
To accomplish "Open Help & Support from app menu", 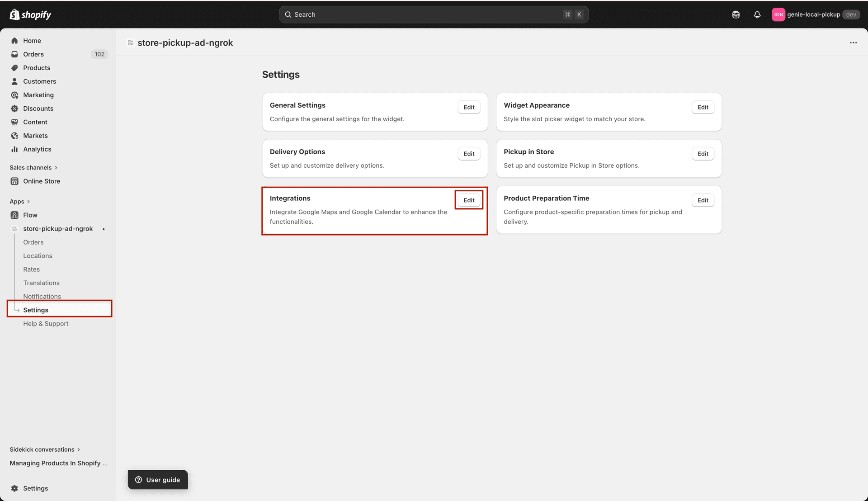I will click(x=46, y=323).
